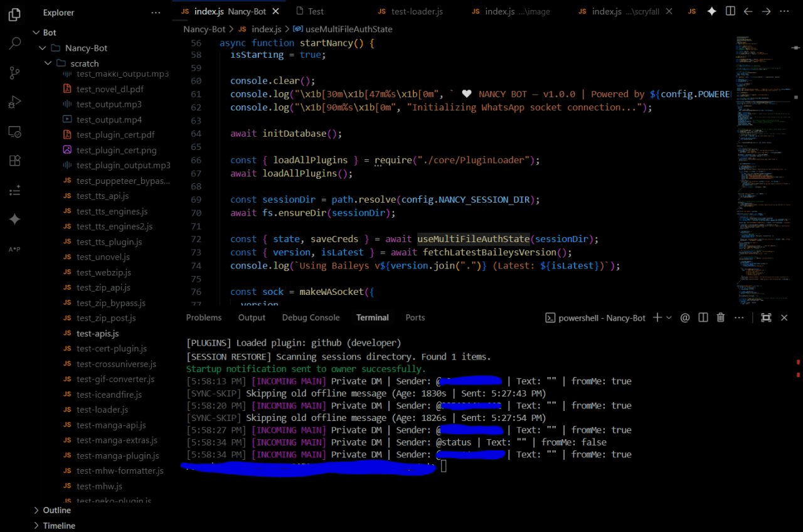Open test_novel_dl.pdf in the file tree

pyautogui.click(x=110, y=89)
